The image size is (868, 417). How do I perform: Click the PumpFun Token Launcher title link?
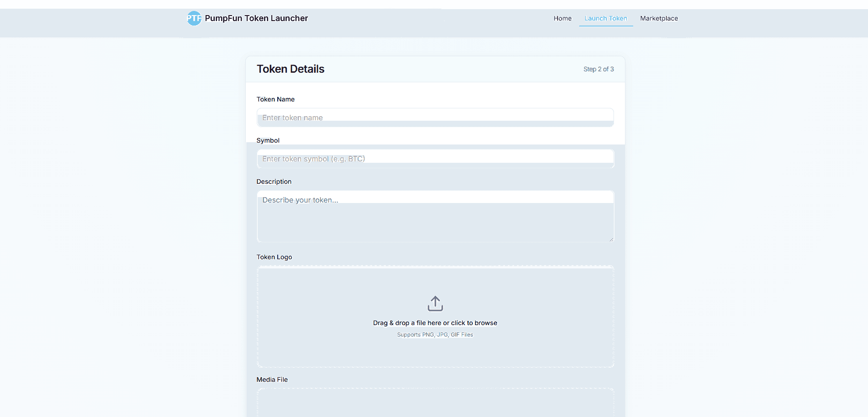tap(257, 18)
